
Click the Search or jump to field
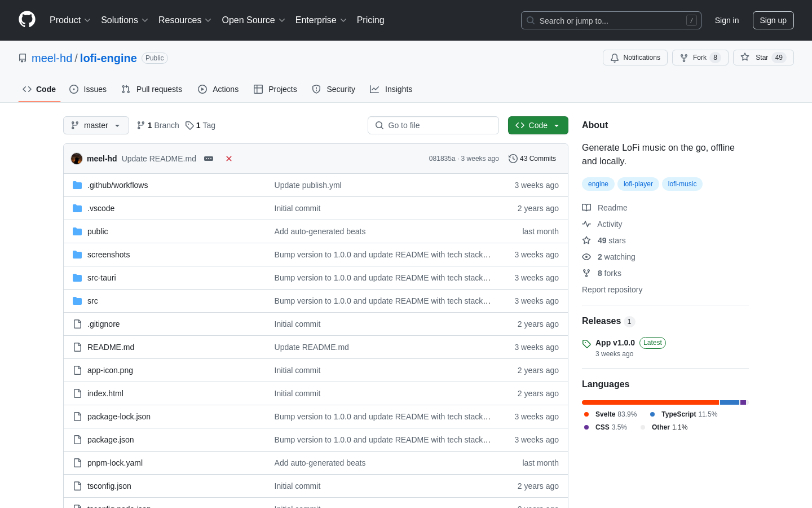click(x=611, y=20)
